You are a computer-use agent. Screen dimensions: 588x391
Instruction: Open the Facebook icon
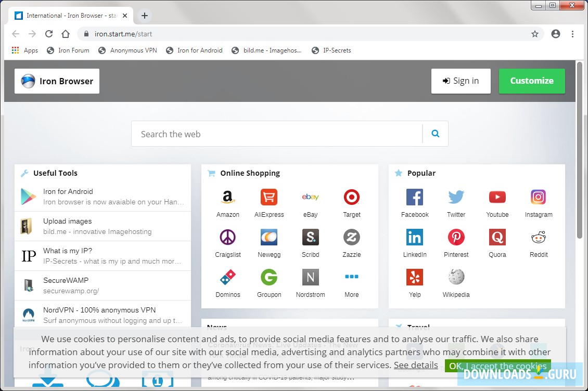[414, 197]
